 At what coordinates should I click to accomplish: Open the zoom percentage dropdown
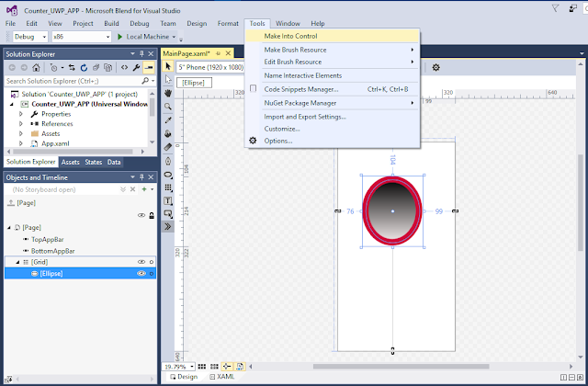click(192, 367)
